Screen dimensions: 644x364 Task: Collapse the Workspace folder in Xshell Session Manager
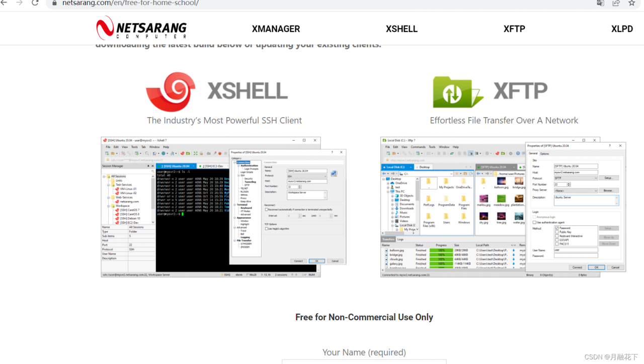(107, 206)
